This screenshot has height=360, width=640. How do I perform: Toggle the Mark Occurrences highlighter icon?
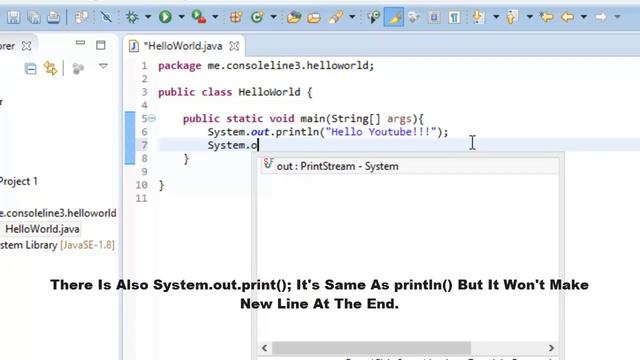394,17
